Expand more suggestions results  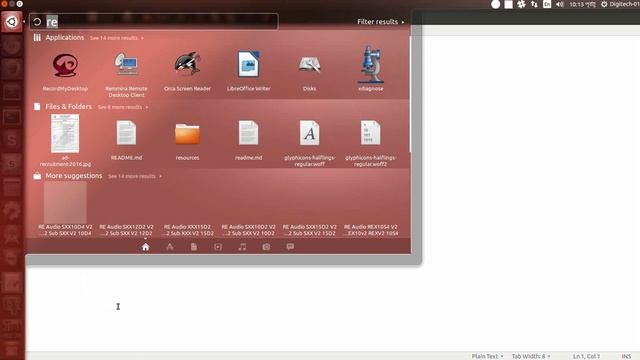coord(135,176)
